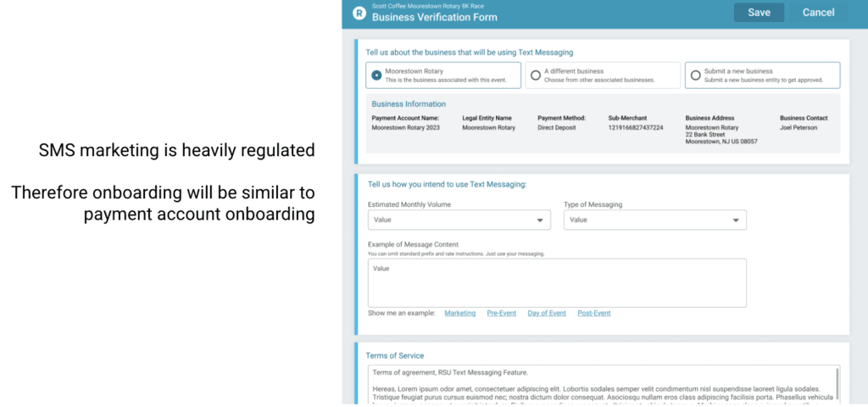
Task: Save the Business Verification Form
Action: point(759,13)
